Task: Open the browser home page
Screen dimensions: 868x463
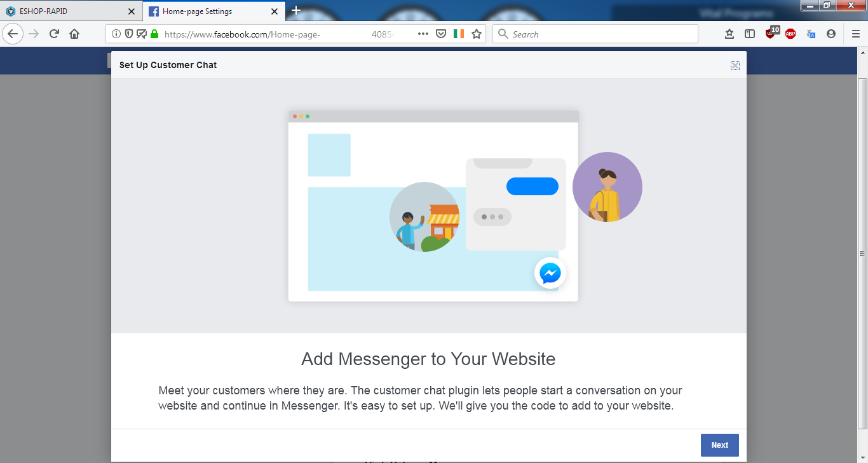Action: click(74, 34)
